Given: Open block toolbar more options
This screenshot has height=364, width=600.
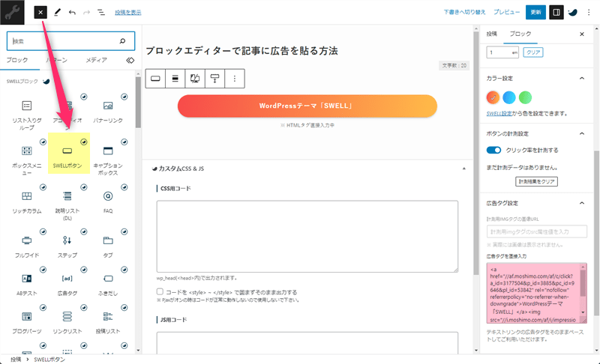Looking at the screenshot, I should click(x=235, y=79).
